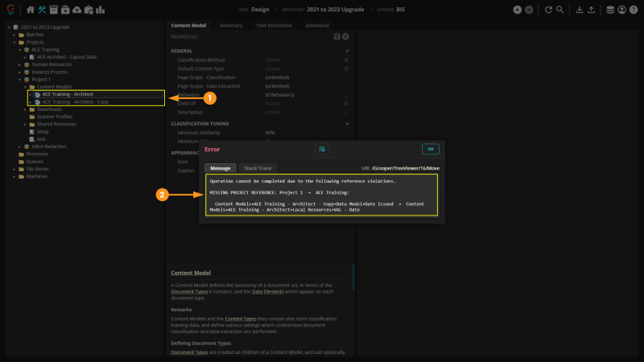Select the Shared Resources folder

[56, 124]
